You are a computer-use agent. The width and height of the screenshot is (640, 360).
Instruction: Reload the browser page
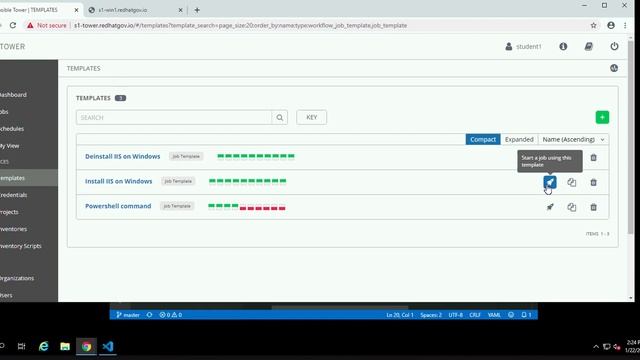point(13,25)
